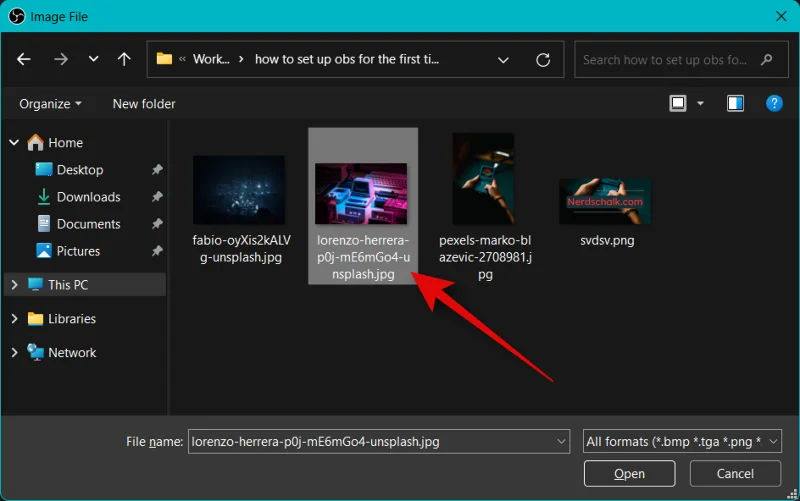Open Documents in the sidebar
This screenshot has width=800, height=501.
[x=88, y=224]
